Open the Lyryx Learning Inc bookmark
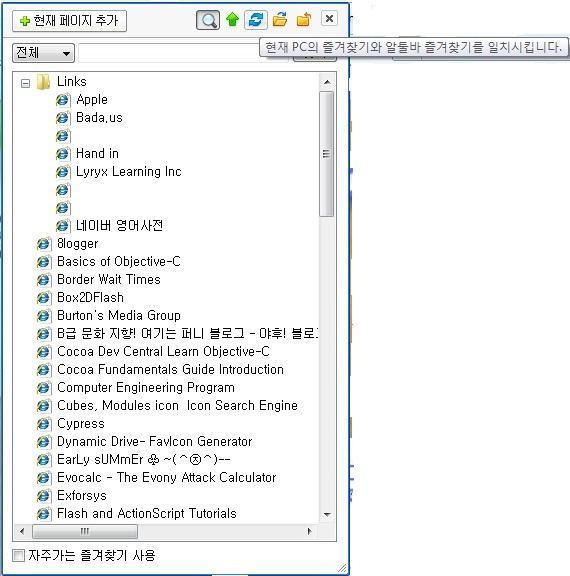The image size is (570, 576). [129, 172]
